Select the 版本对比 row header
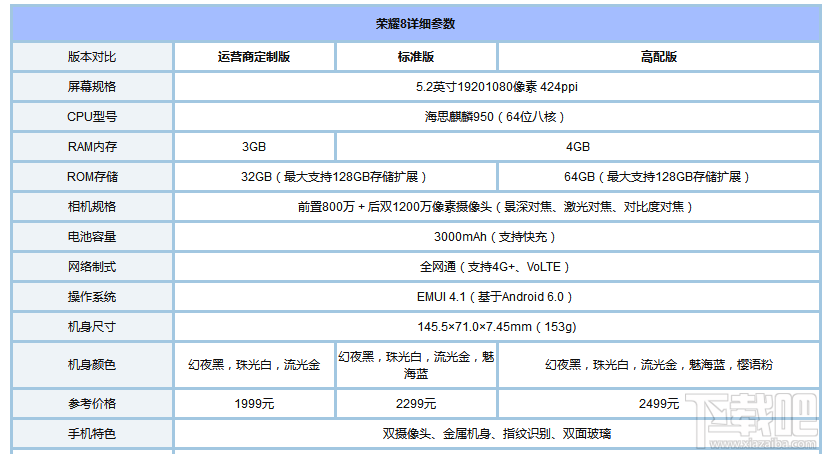This screenshot has height=454, width=825. [x=92, y=57]
